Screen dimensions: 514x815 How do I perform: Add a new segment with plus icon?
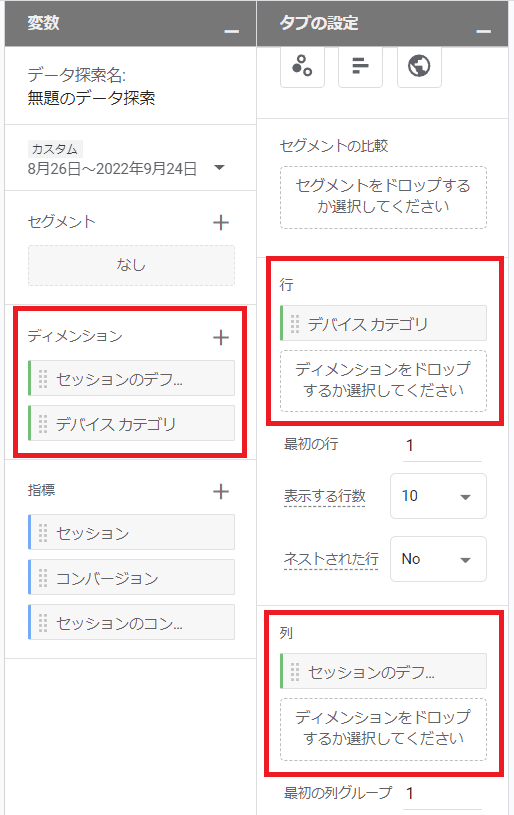tap(221, 222)
